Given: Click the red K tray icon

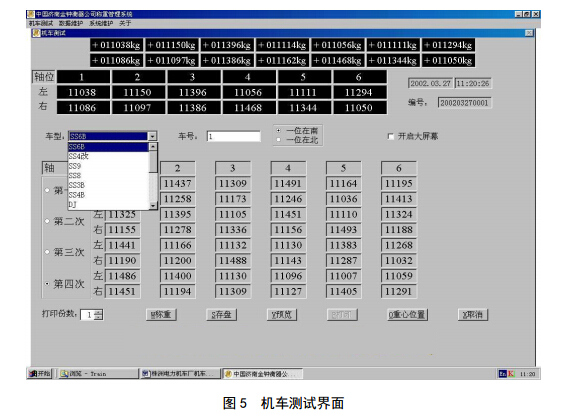Looking at the screenshot, I should click(x=511, y=374).
